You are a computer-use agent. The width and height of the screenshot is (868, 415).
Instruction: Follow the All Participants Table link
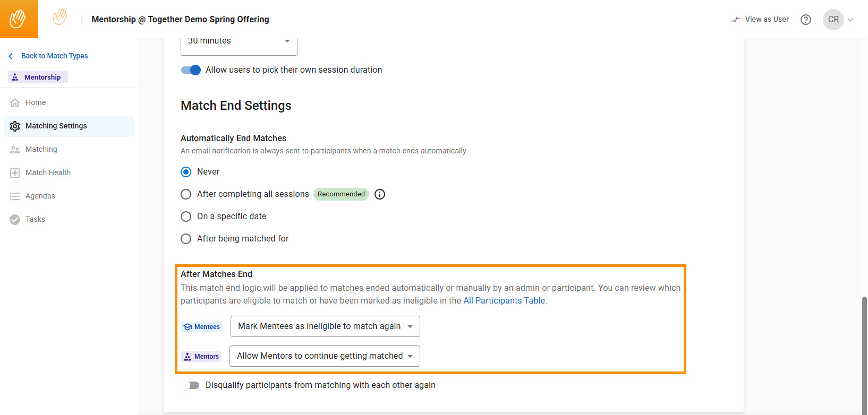pos(504,301)
